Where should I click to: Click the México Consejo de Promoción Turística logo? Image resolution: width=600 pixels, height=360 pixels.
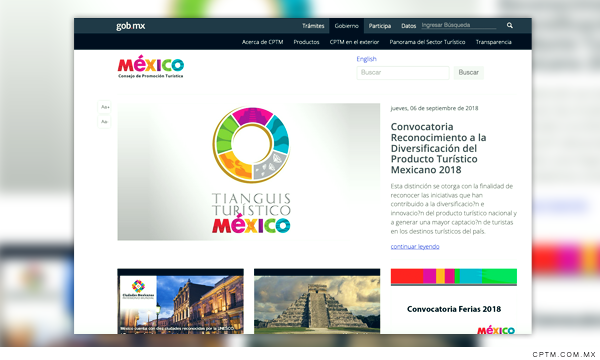[151, 67]
